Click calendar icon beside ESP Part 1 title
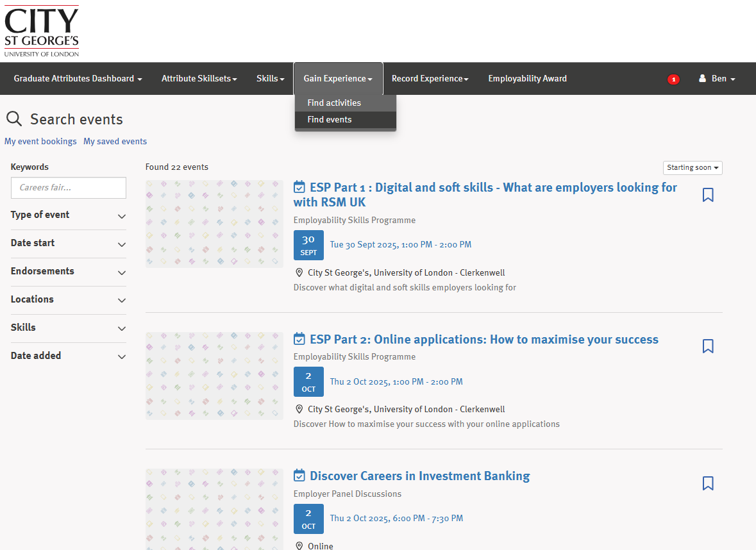 click(299, 187)
